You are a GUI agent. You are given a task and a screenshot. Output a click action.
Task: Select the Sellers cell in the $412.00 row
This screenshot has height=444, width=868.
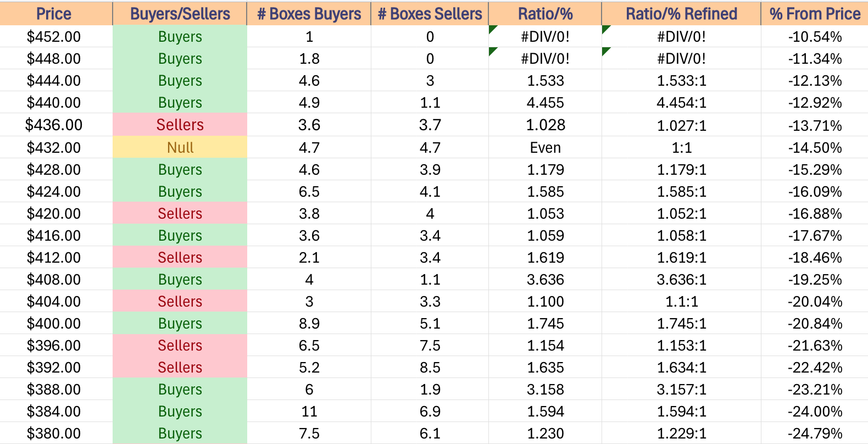tap(180, 258)
